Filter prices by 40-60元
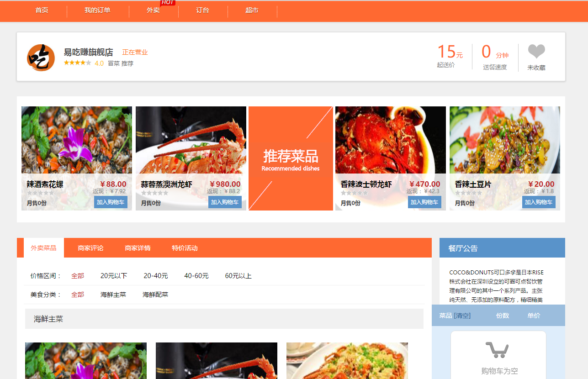The height and width of the screenshot is (379, 588). click(x=196, y=276)
